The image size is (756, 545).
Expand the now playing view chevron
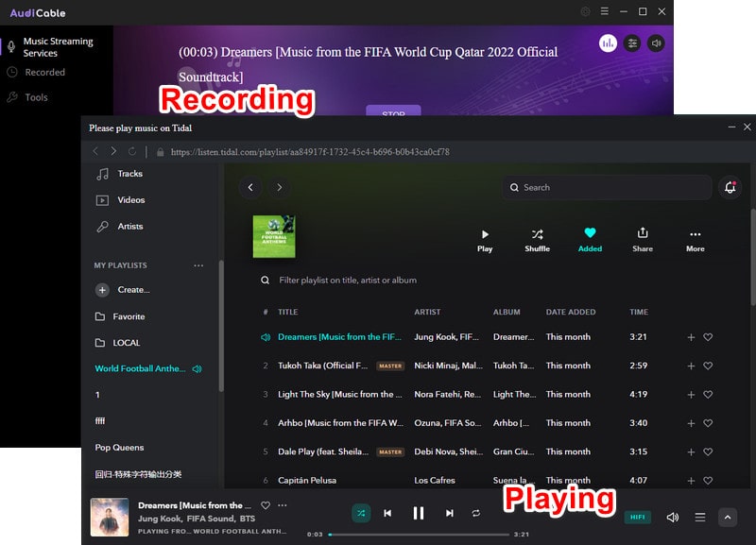728,517
